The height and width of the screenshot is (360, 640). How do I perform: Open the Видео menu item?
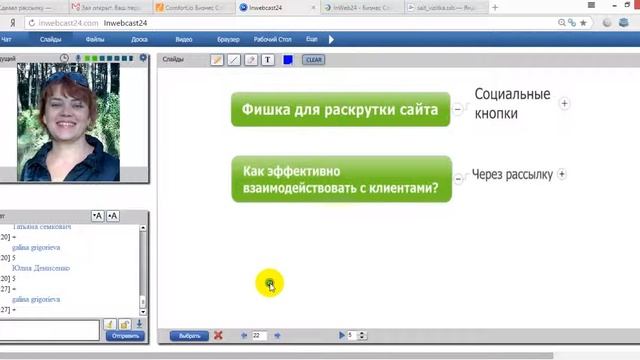pos(184,40)
